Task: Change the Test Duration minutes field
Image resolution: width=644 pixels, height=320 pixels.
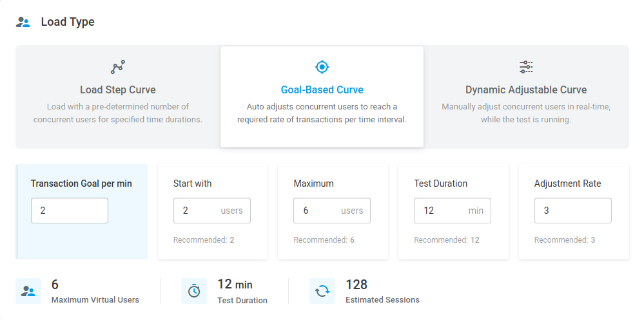Action: pos(442,211)
